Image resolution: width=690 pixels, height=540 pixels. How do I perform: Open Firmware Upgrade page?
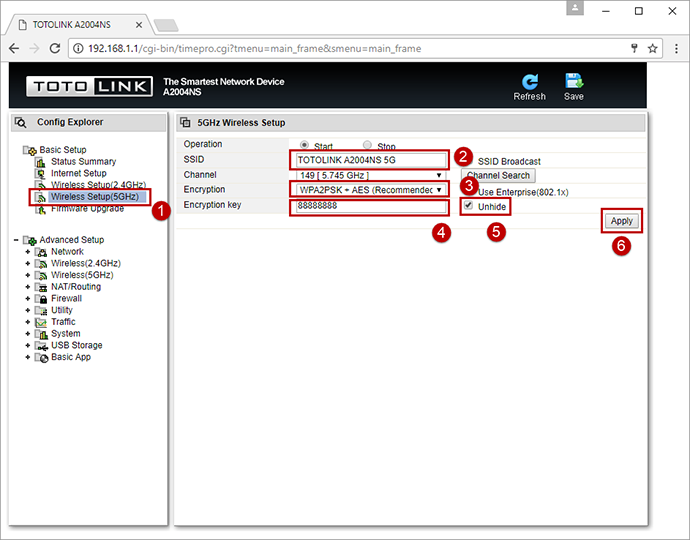pyautogui.click(x=88, y=209)
